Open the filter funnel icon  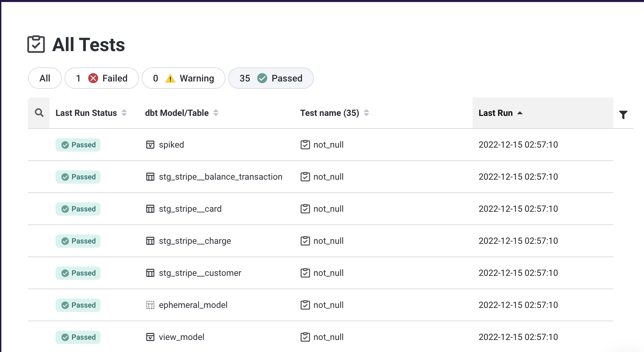(x=623, y=115)
